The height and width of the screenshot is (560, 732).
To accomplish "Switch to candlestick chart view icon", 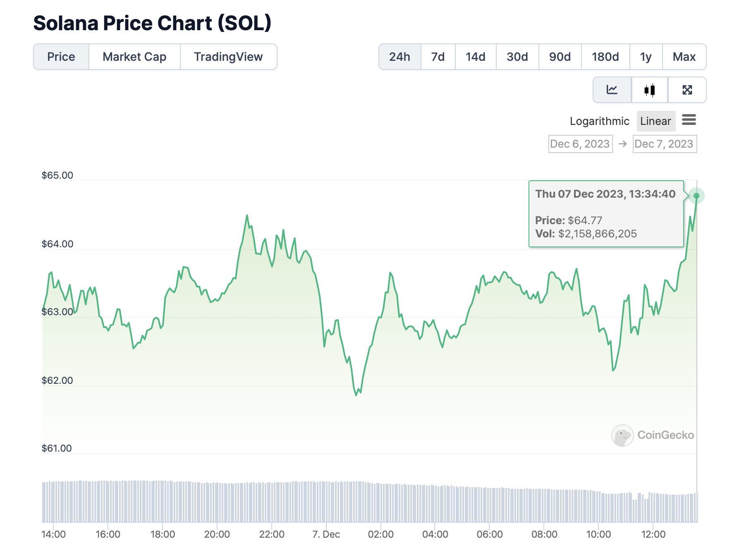I will pyautogui.click(x=649, y=90).
